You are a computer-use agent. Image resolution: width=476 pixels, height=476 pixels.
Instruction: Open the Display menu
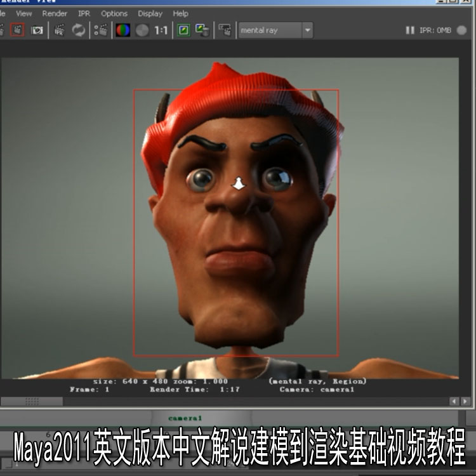click(150, 14)
